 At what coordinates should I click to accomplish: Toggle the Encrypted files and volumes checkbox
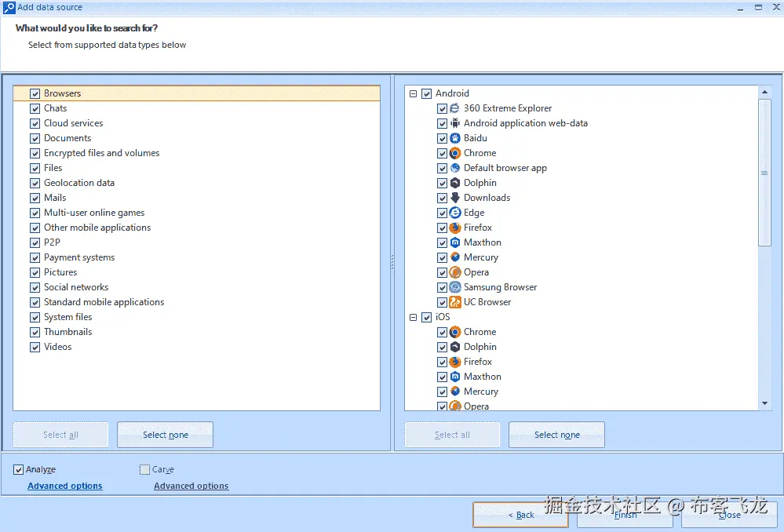(35, 153)
